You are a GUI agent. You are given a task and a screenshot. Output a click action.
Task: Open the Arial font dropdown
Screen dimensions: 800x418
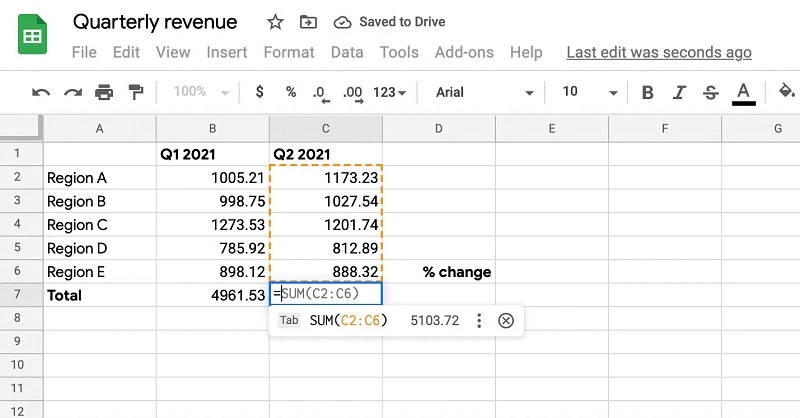click(x=485, y=93)
